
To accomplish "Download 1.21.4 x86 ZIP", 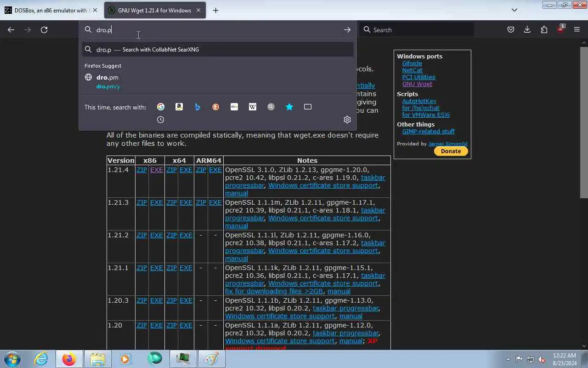I will pos(141,170).
